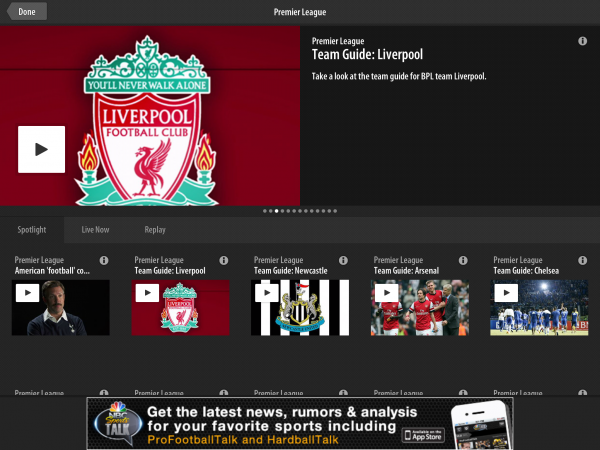Select the highlighted third carousel page dot
The height and width of the screenshot is (450, 600).
click(276, 211)
